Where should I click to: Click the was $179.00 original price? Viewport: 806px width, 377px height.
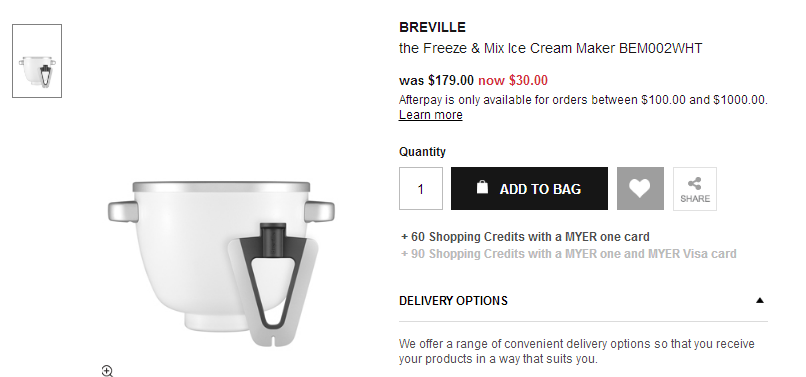click(x=436, y=80)
